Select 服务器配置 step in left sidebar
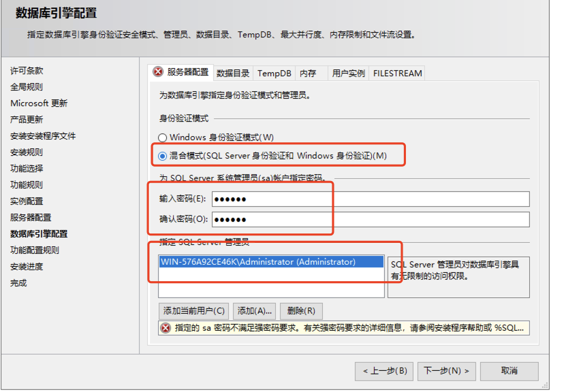 pos(31,217)
